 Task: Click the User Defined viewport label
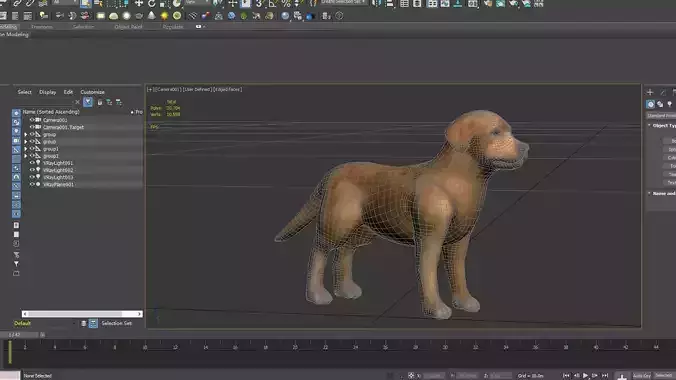pos(197,89)
